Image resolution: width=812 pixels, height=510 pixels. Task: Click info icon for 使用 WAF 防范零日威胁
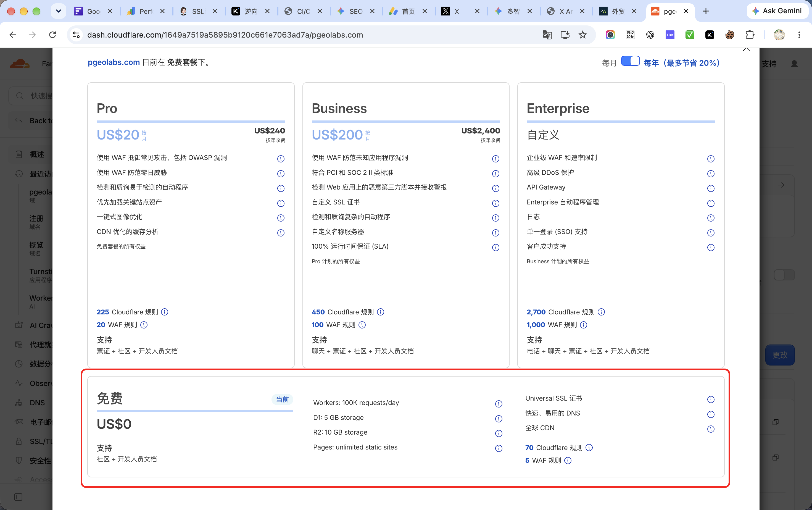(281, 174)
